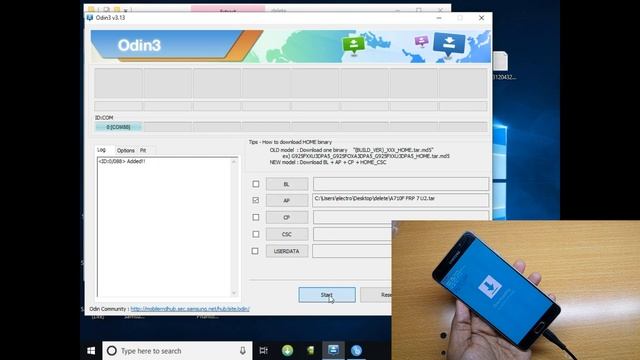640x360 pixels.
Task: Open the blue circular taskbar icon
Action: 356,351
